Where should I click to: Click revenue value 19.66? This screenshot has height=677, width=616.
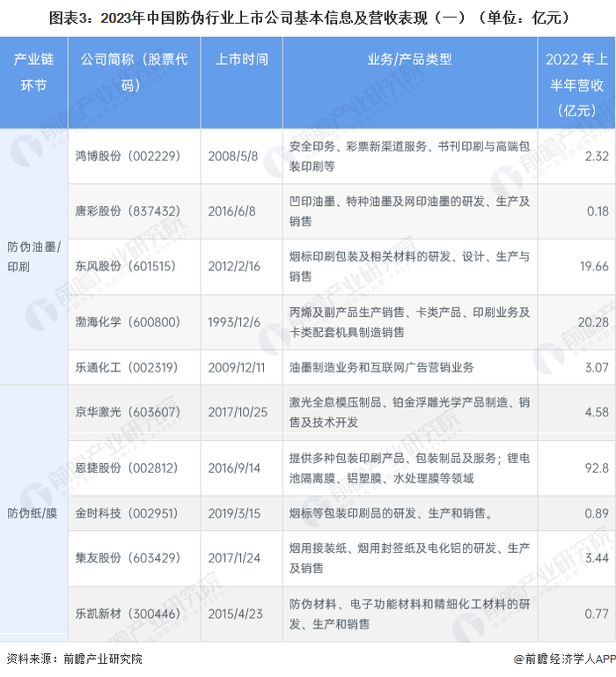click(594, 266)
